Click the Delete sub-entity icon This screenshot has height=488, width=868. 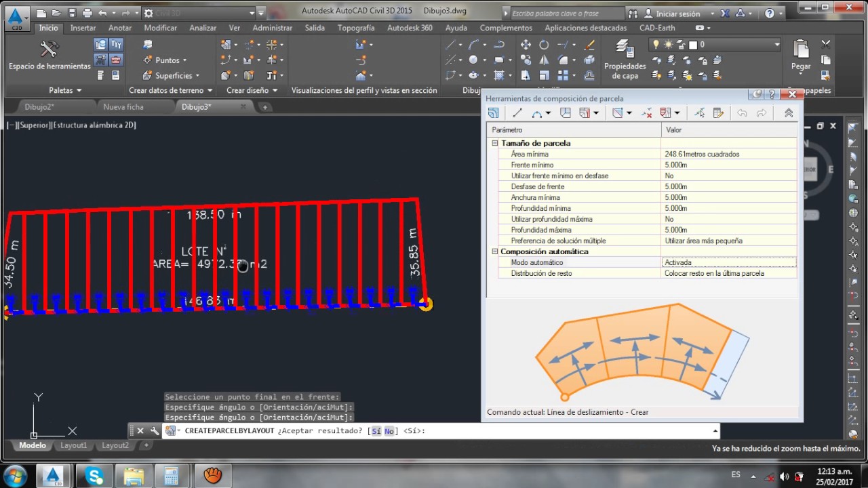click(647, 113)
